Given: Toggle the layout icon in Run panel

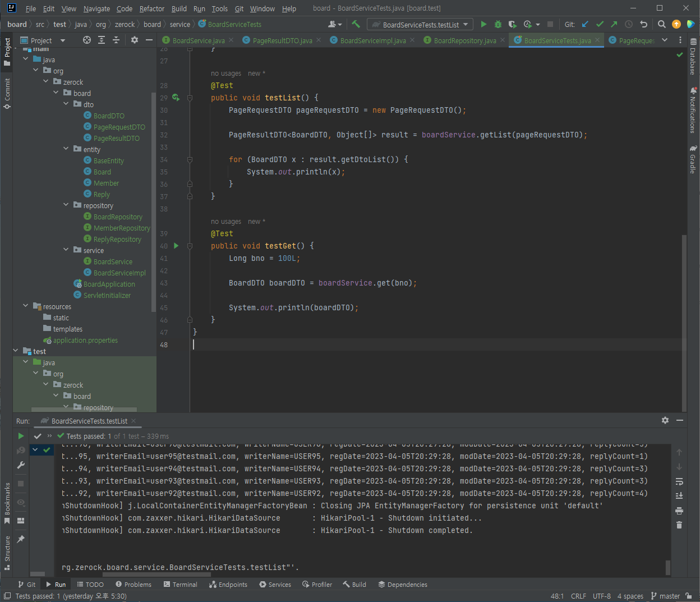Looking at the screenshot, I should tap(21, 521).
